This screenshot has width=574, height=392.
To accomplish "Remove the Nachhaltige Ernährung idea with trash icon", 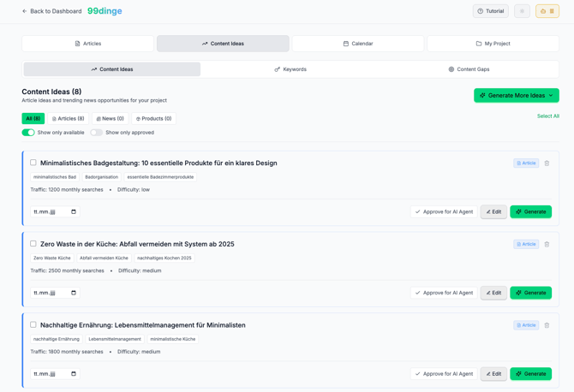I will pyautogui.click(x=547, y=325).
